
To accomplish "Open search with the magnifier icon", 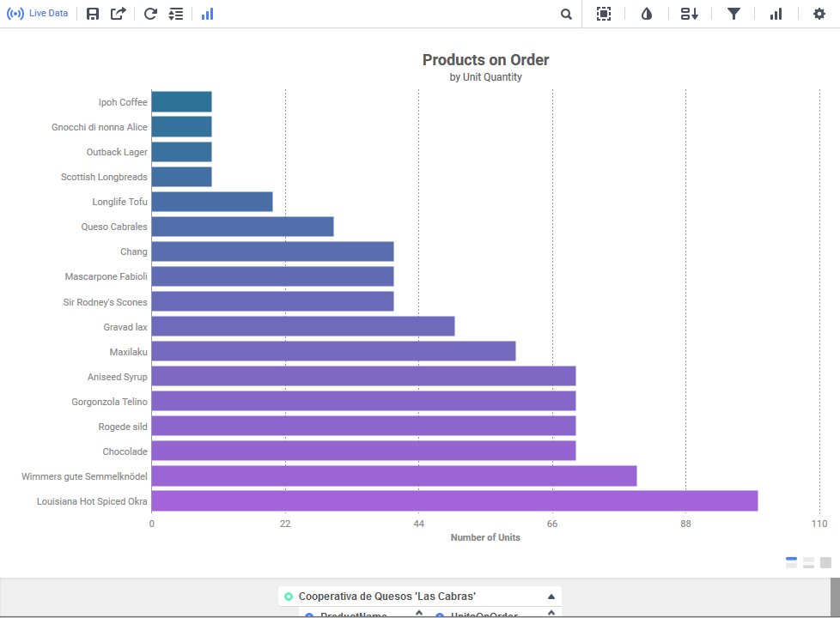I will 566,15.
